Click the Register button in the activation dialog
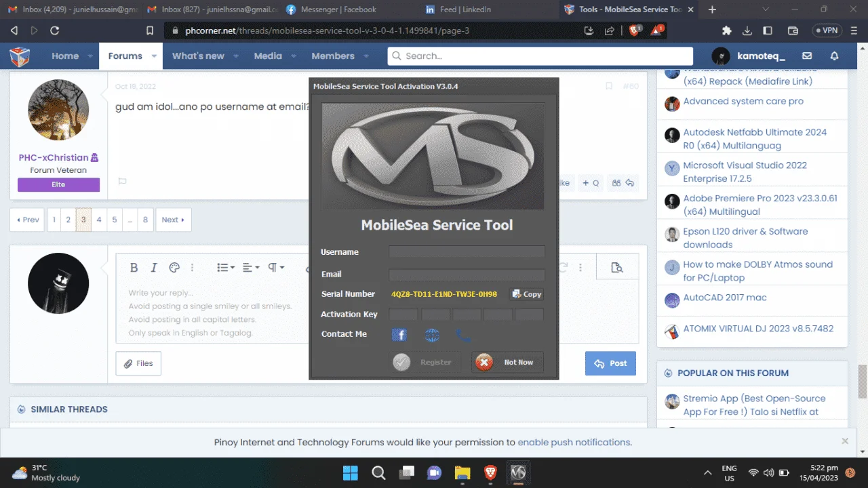The height and width of the screenshot is (488, 868). click(426, 363)
